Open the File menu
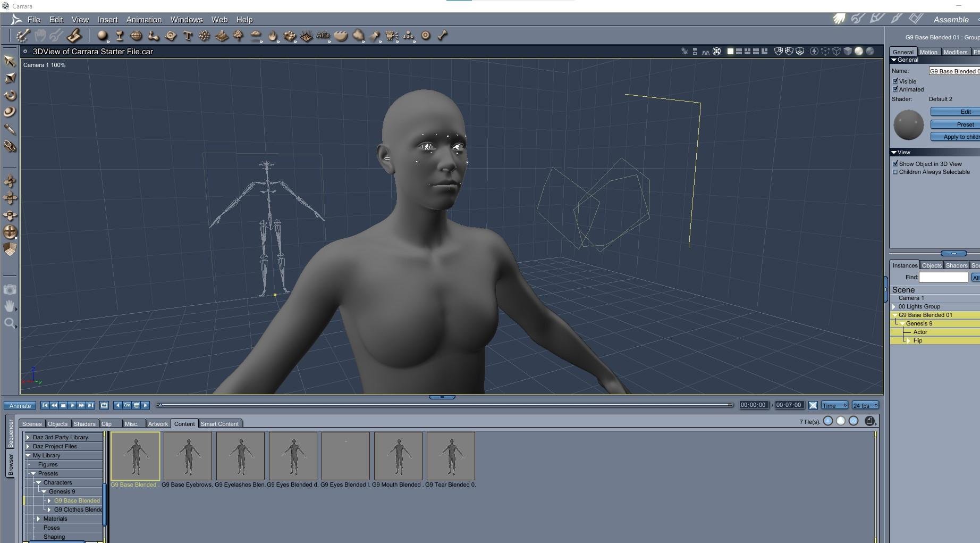Screen dimensions: 980x543 34,20
